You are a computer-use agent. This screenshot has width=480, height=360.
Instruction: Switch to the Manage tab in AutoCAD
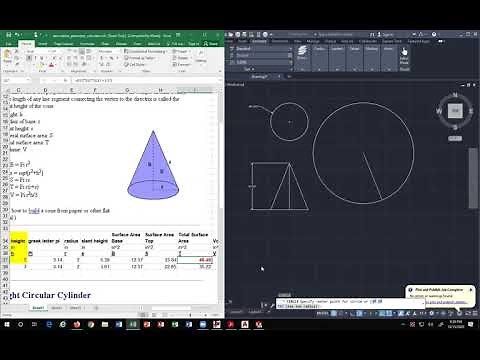tap(313, 41)
